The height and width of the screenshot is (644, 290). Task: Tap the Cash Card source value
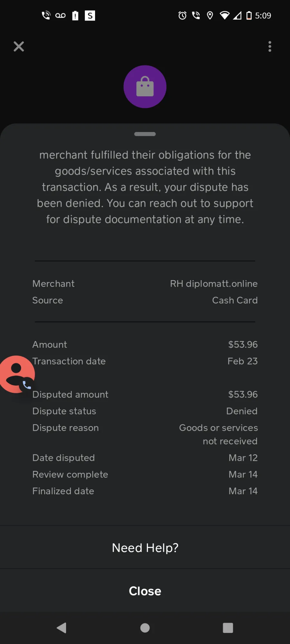(x=235, y=300)
